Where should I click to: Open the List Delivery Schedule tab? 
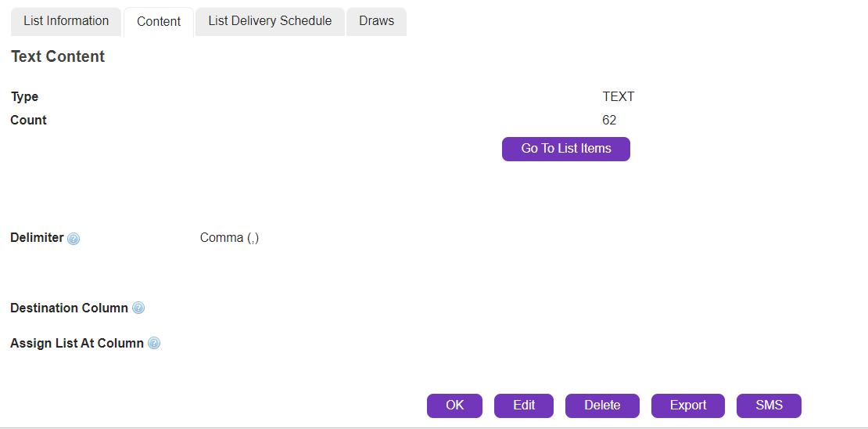pos(270,21)
